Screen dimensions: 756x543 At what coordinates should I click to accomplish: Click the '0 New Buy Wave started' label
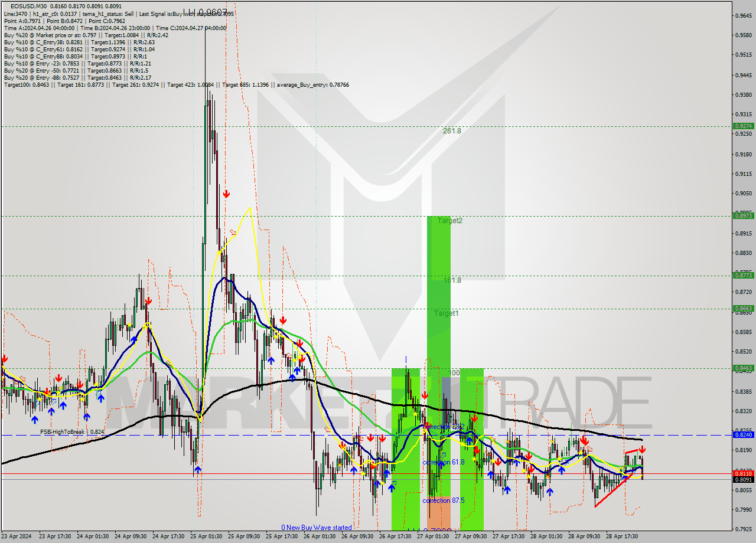coord(317,528)
